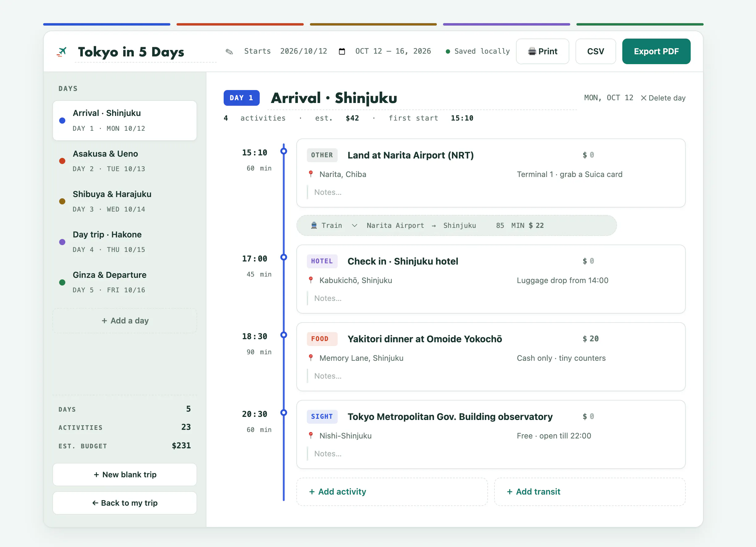Export the trip as CSV
Viewport: 756px width, 547px height.
595,51
